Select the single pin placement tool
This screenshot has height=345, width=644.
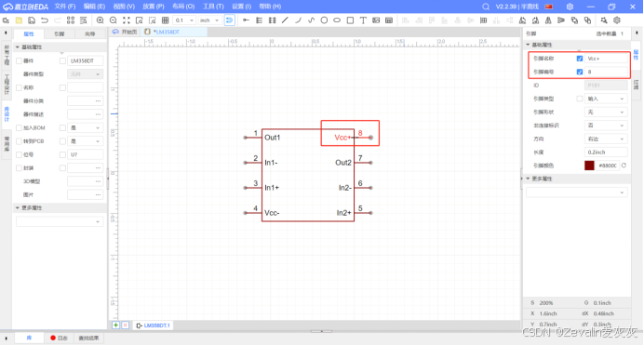(246, 20)
